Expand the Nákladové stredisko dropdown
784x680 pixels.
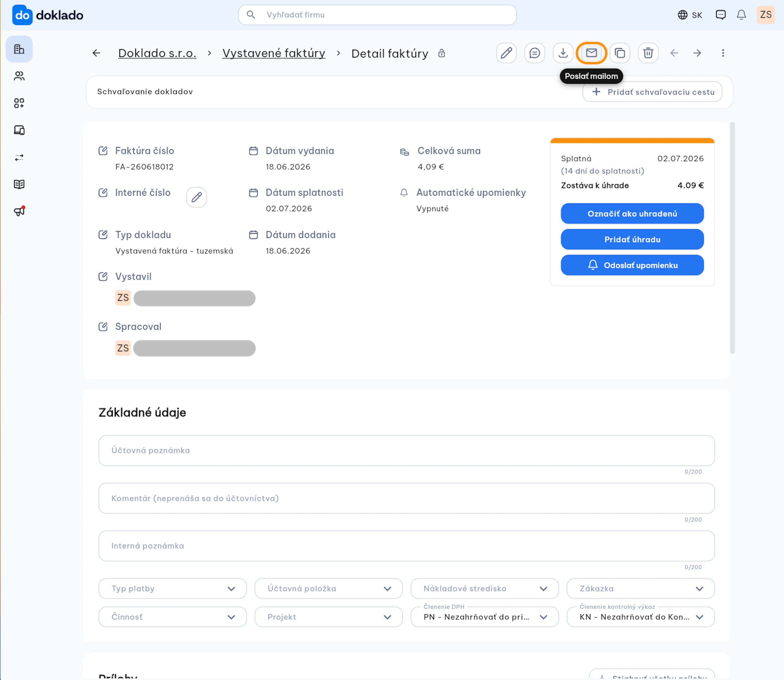[484, 589]
